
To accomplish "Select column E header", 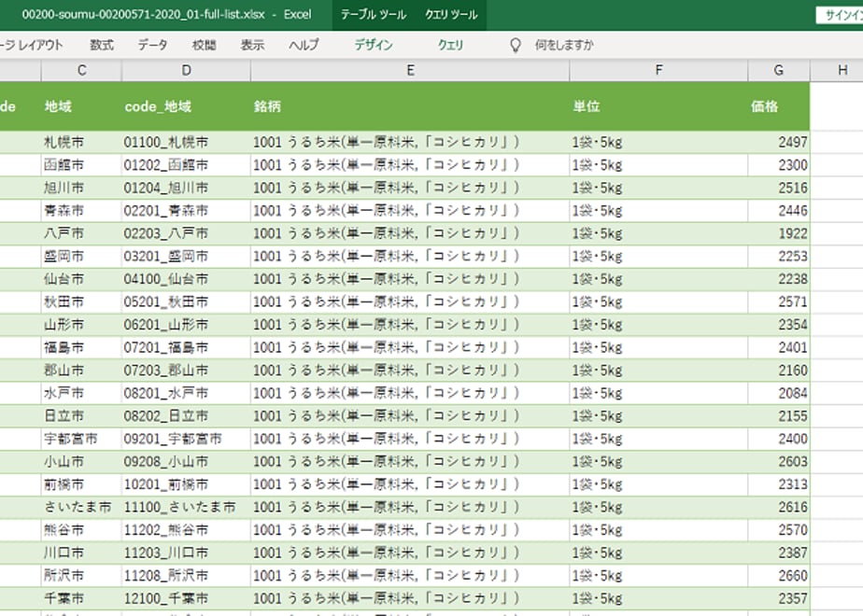I will coord(410,70).
